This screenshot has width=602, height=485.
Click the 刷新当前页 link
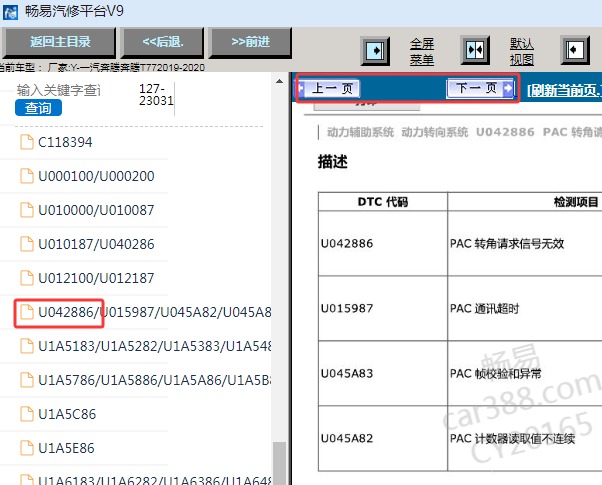click(x=564, y=91)
